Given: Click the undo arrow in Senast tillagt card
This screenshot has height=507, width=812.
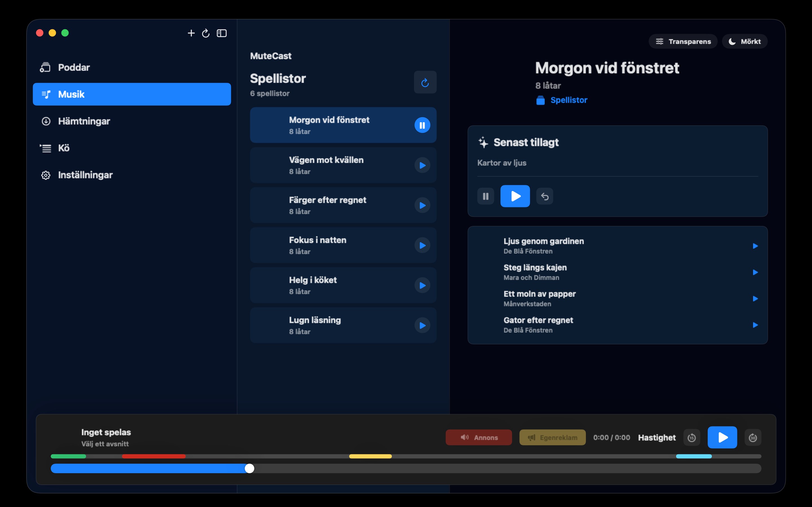Looking at the screenshot, I should (545, 196).
